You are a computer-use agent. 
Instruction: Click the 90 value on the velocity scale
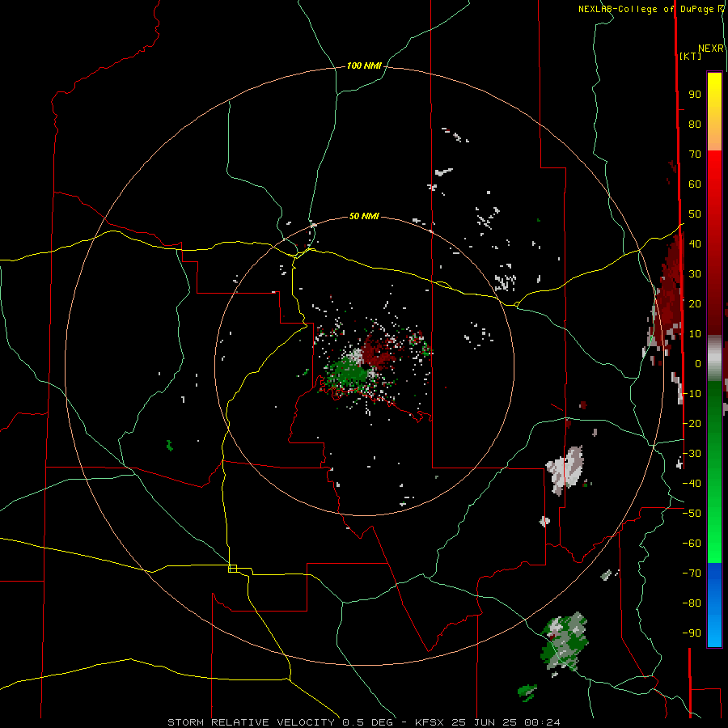tap(695, 95)
